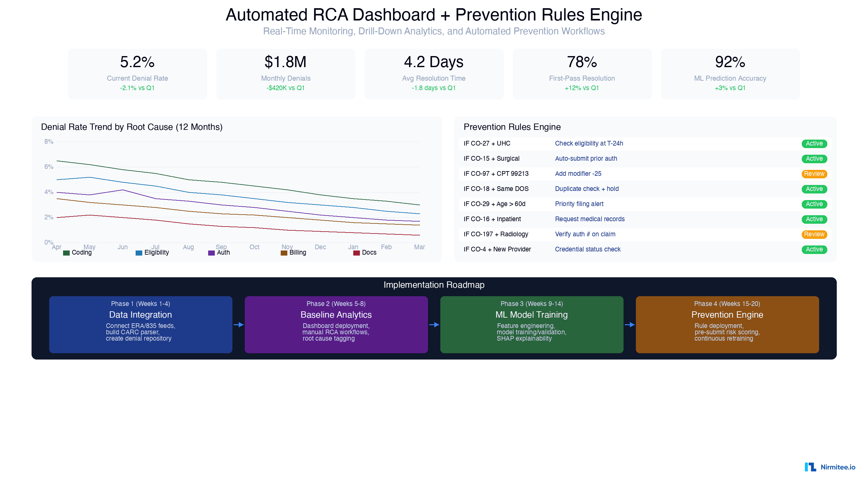The width and height of the screenshot is (868, 484).
Task: Select Phase 1 Data Integration card
Action: point(141,325)
